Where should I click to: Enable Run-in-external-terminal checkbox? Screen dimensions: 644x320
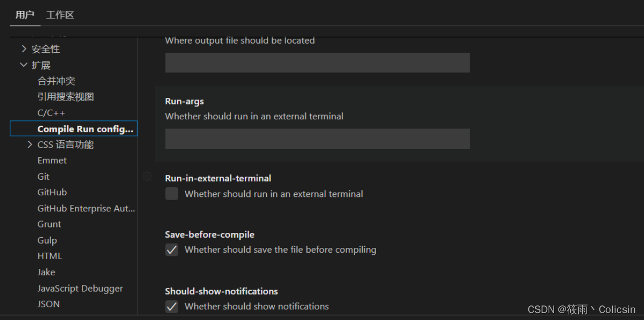(x=172, y=194)
